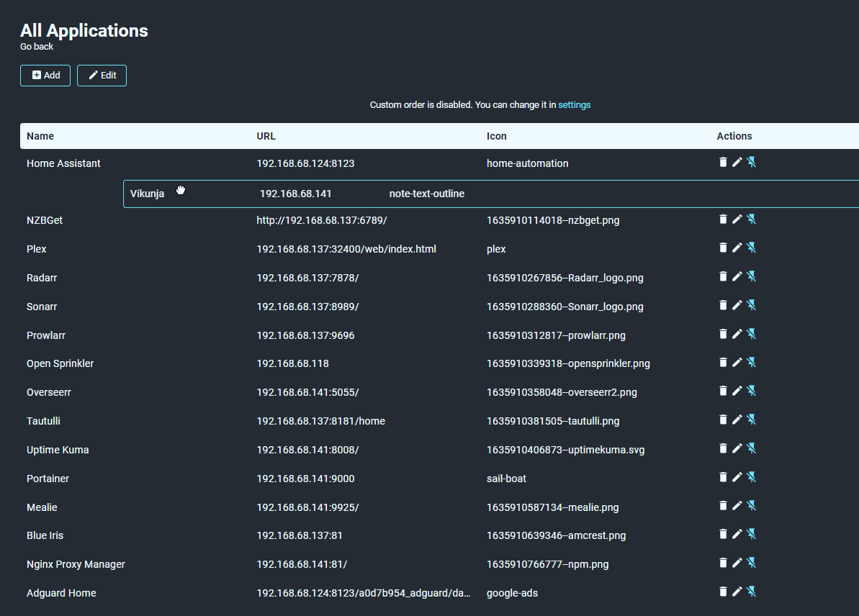The image size is (859, 616).
Task: Click the Plex URL 192.168.68.137:32400/web/index.html
Action: pos(347,249)
